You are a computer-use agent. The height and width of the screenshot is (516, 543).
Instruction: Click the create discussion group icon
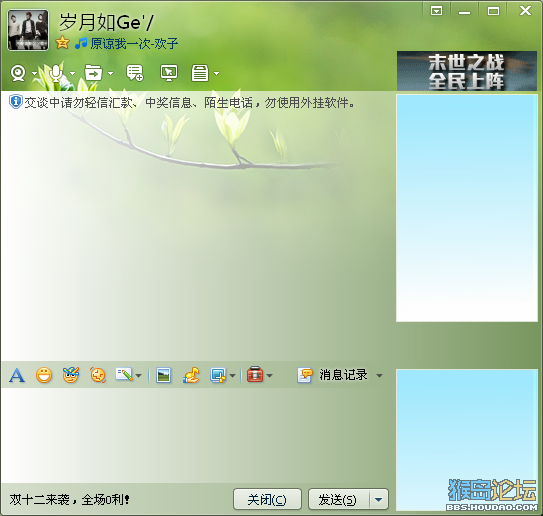pyautogui.click(x=134, y=73)
